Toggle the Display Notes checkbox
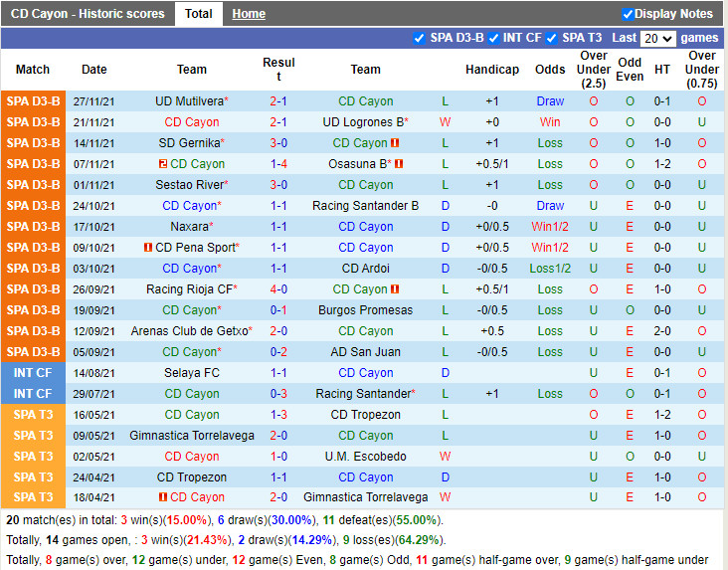728x570 pixels. coord(628,14)
